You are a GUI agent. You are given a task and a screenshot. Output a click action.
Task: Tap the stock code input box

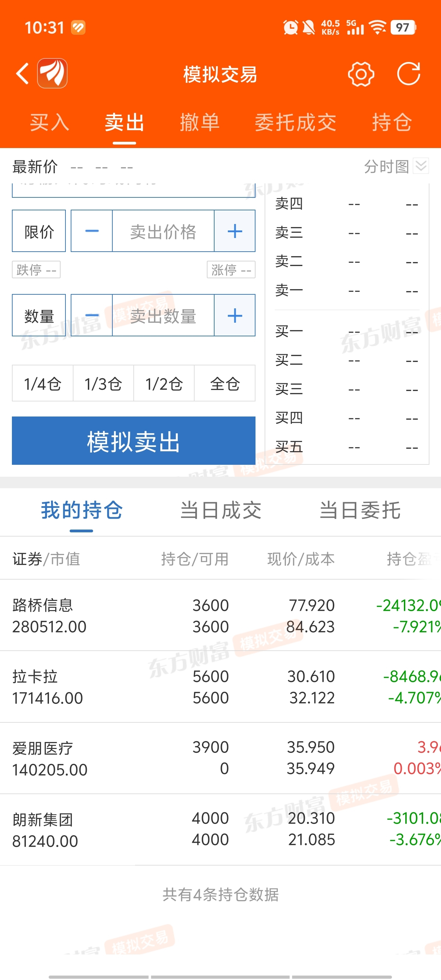pyautogui.click(x=134, y=191)
